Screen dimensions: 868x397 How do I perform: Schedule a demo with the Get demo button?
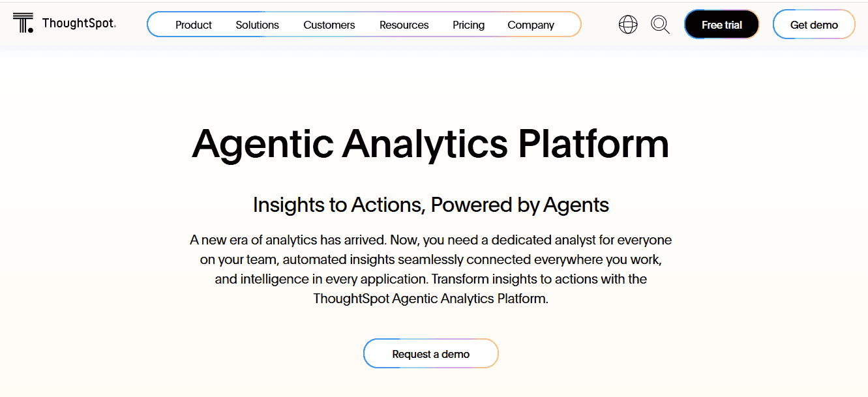tap(814, 24)
